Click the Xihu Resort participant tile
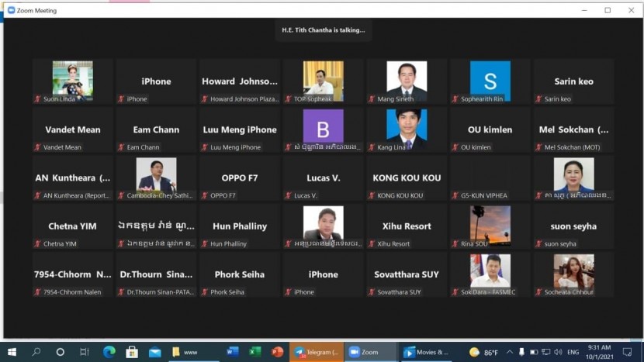 click(x=407, y=226)
